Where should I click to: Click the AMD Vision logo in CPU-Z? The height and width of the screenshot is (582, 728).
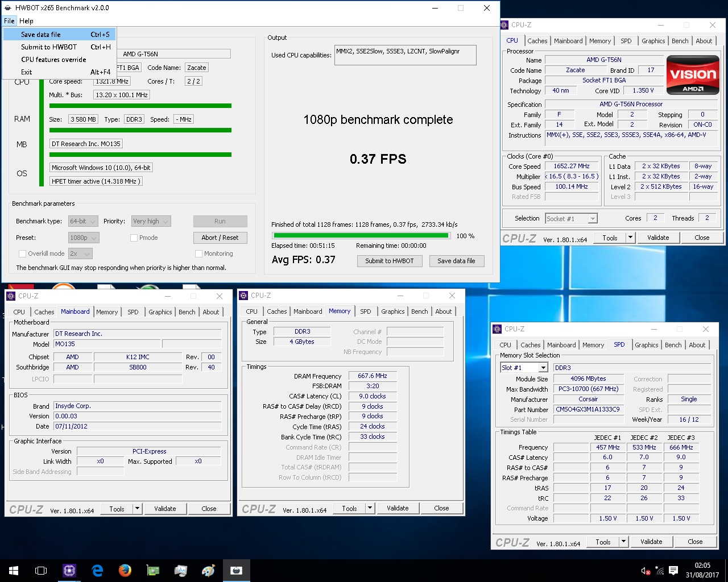pyautogui.click(x=693, y=74)
